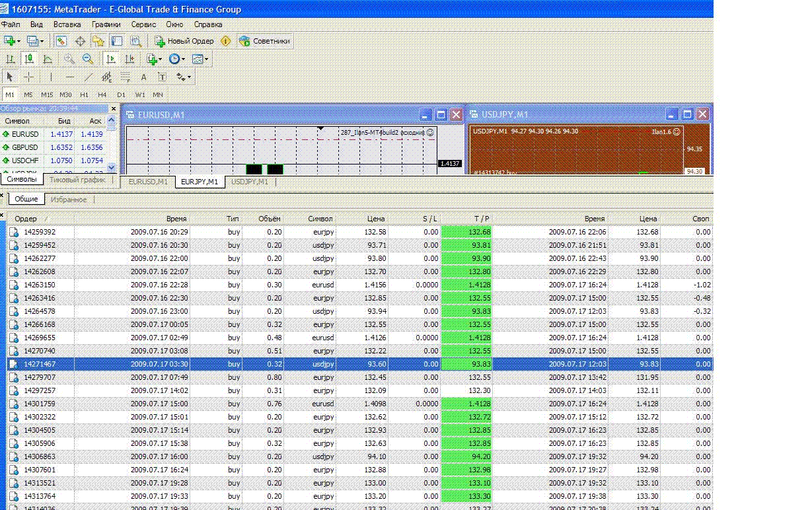
Task: Open the Файл menu
Action: [x=11, y=24]
